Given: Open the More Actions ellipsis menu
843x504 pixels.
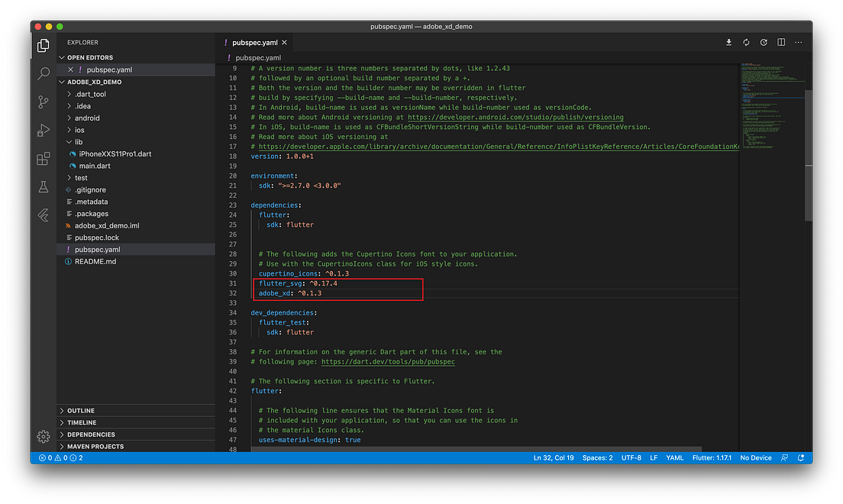Looking at the screenshot, I should [799, 43].
